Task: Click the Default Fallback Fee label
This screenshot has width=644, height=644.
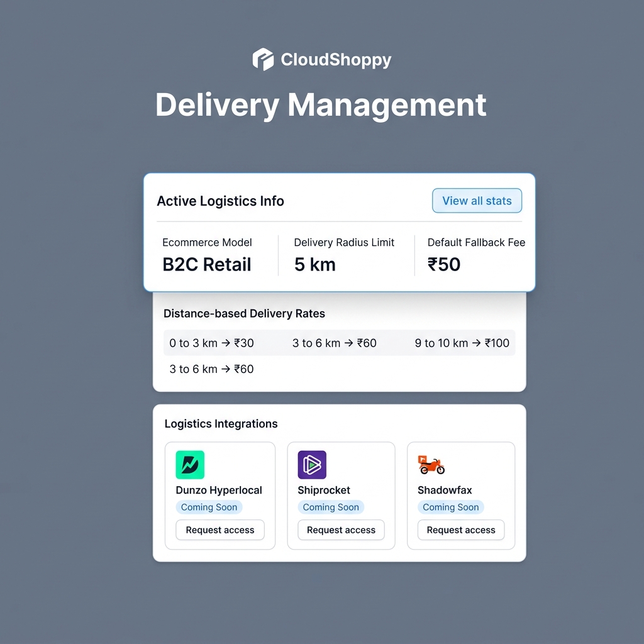Action: point(476,242)
